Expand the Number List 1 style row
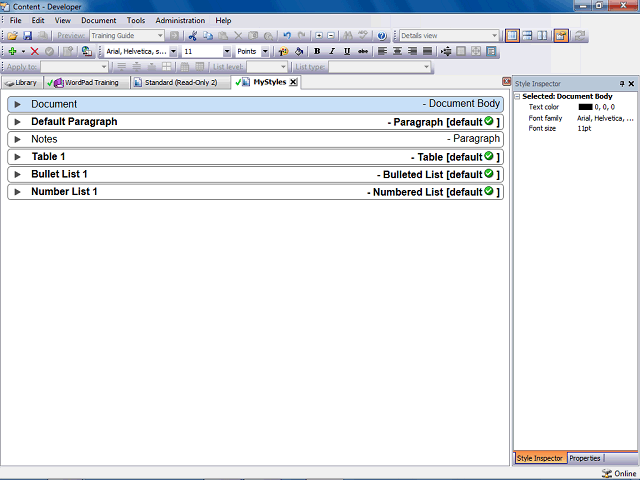The height and width of the screenshot is (480, 640). (17, 192)
